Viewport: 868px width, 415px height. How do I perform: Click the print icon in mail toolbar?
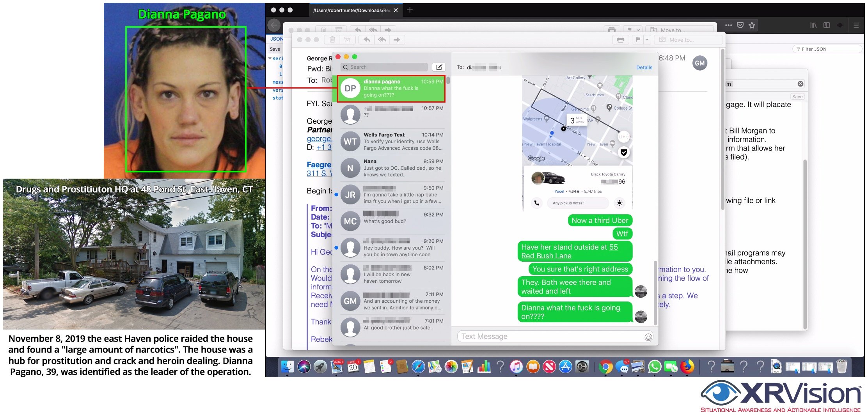(x=620, y=40)
